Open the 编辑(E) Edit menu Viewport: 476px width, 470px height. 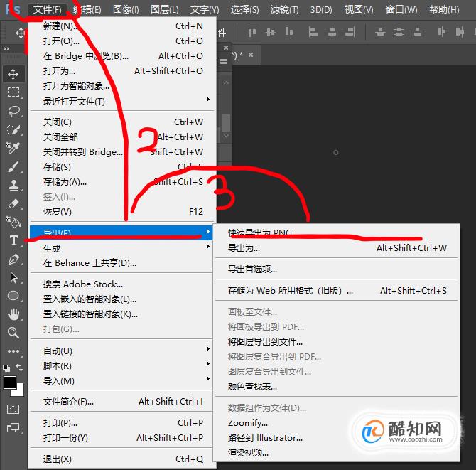click(x=87, y=10)
